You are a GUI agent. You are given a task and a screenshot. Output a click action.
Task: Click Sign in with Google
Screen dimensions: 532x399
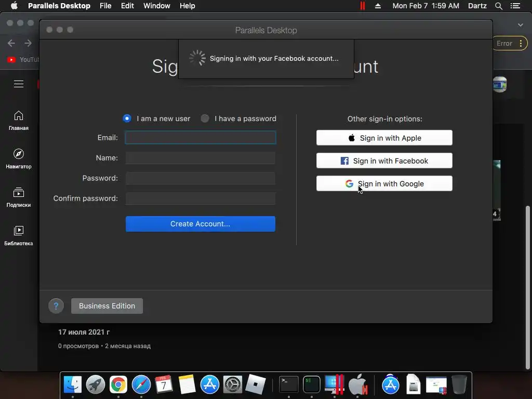click(384, 183)
